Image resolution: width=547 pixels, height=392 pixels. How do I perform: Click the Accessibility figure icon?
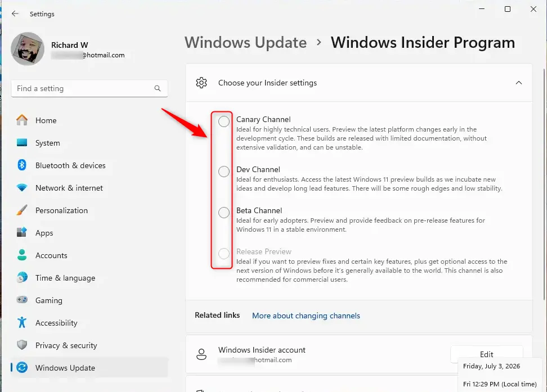(22, 322)
